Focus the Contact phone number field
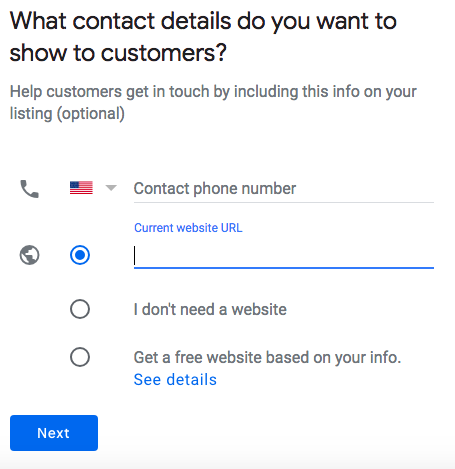455x469 pixels. (284, 188)
